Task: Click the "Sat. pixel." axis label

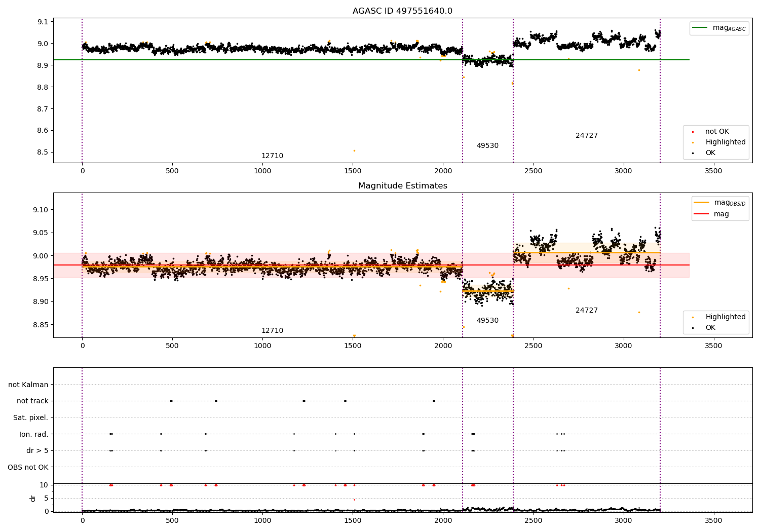Action: [31, 418]
